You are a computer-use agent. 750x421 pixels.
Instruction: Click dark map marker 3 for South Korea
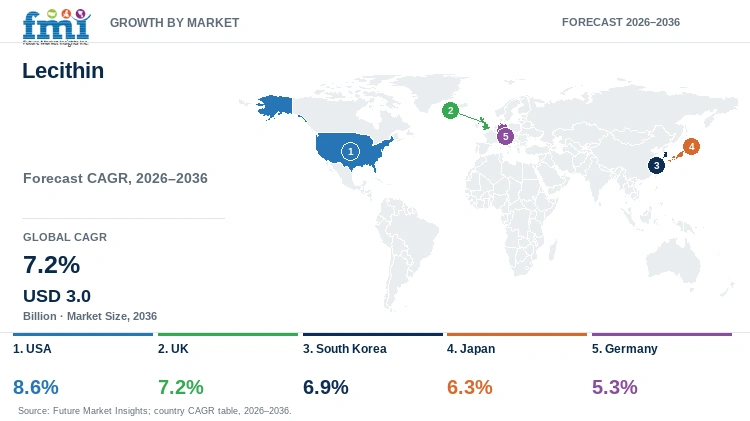tap(656, 166)
